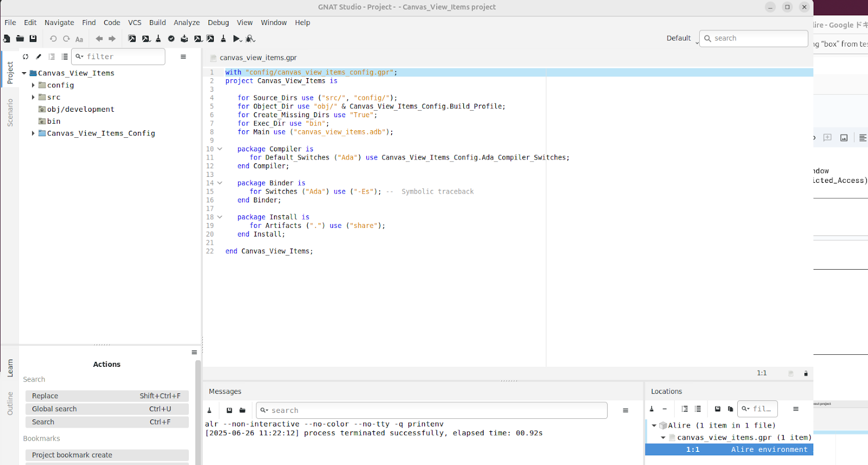Open the Debug menu
This screenshot has height=465, width=868.
pos(218,22)
